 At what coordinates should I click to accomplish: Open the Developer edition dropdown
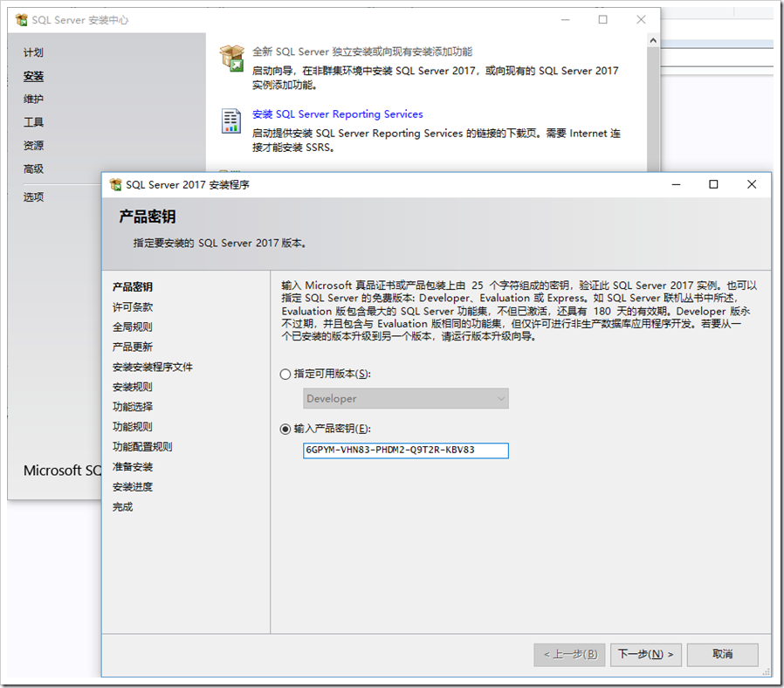(x=405, y=398)
